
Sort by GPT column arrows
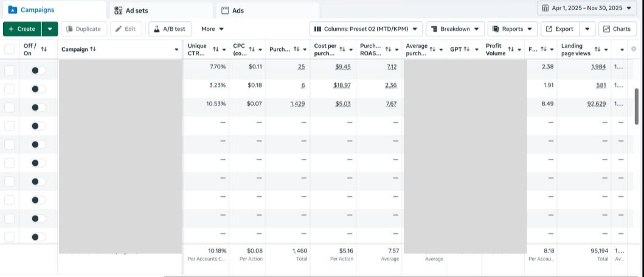[x=466, y=49]
